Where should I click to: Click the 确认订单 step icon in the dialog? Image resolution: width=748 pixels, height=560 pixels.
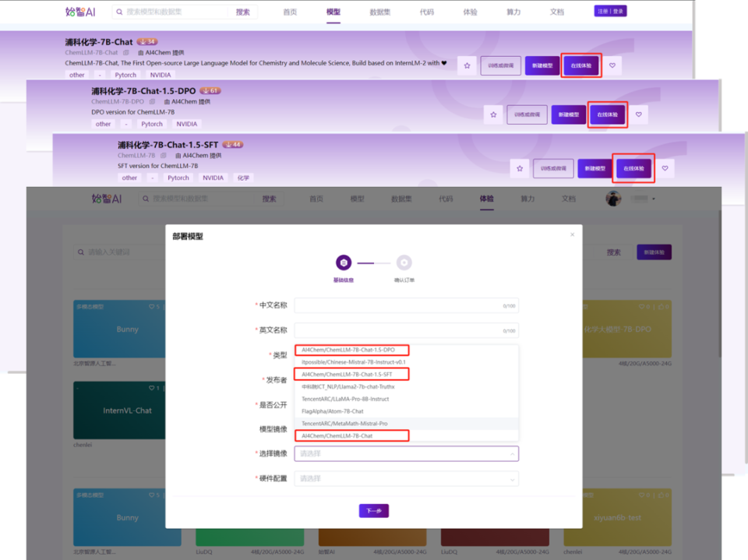point(404,262)
